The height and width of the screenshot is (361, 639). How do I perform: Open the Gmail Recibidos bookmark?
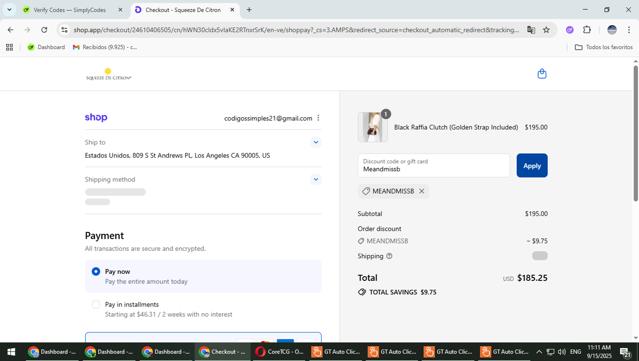105,47
